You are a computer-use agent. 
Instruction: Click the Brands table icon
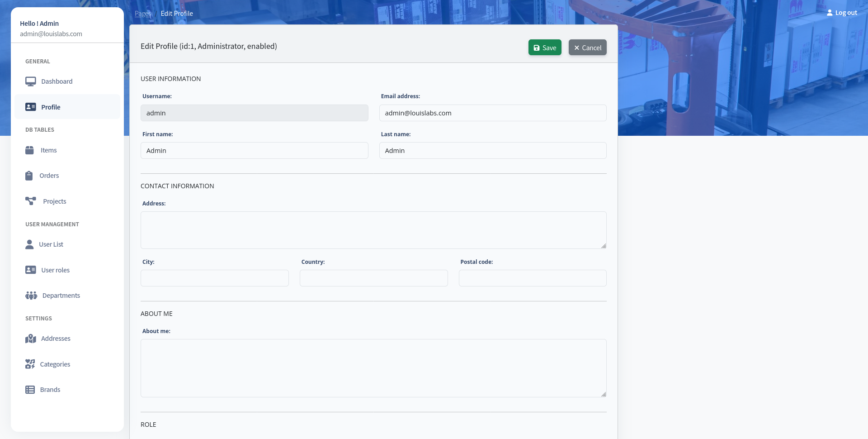pyautogui.click(x=30, y=390)
